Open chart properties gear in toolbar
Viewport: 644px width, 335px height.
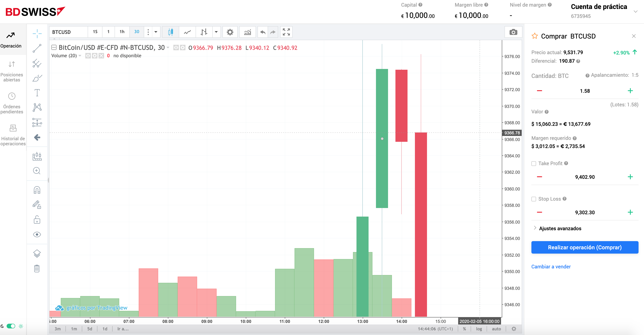230,32
